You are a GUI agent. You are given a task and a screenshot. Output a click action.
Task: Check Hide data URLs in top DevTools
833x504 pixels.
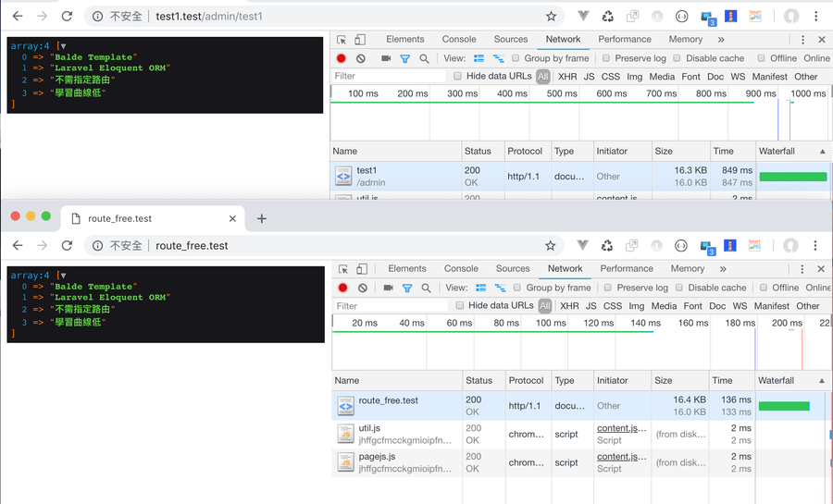pos(457,77)
